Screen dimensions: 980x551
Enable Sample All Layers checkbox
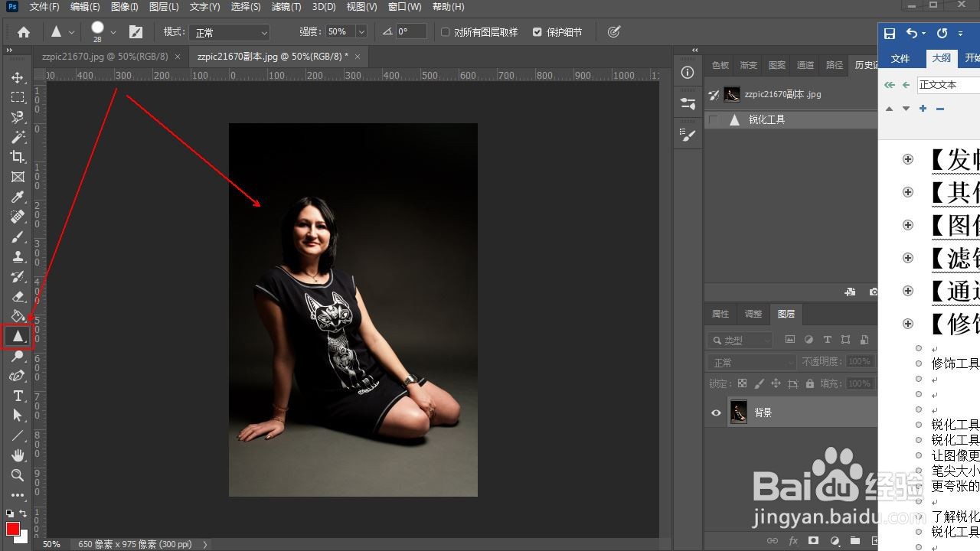point(446,32)
